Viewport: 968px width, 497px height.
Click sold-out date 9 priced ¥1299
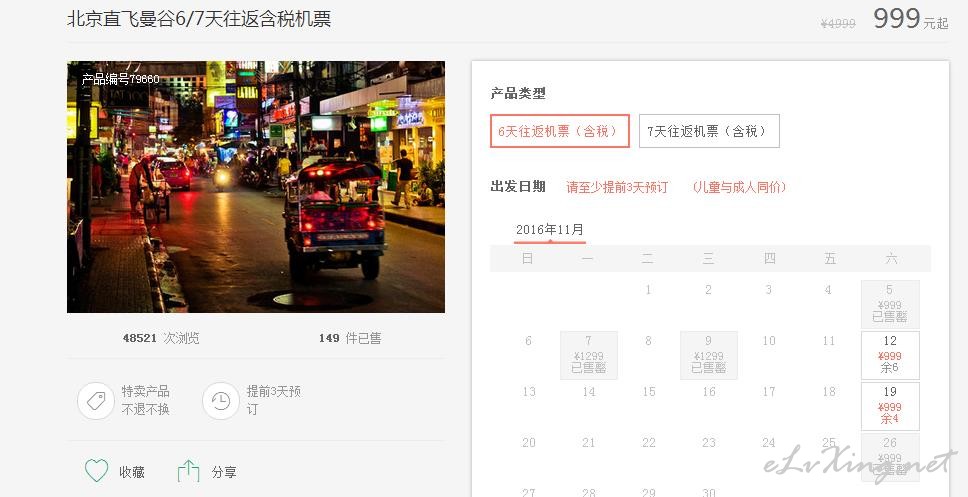pyautogui.click(x=709, y=355)
